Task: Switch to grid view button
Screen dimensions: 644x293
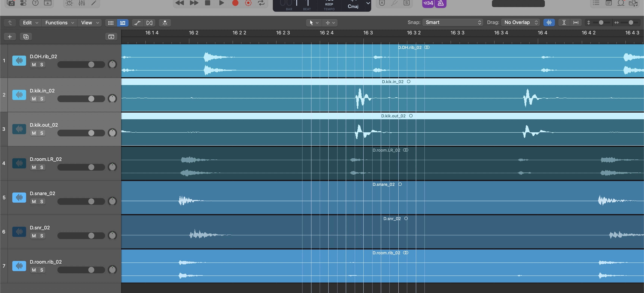Action: (111, 23)
